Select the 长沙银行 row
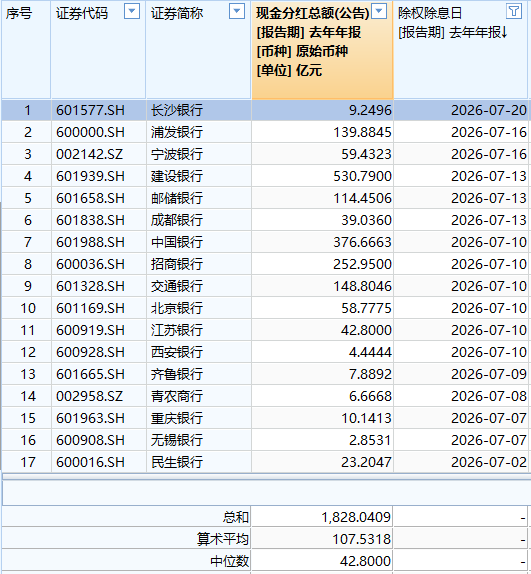Screen dimensions: 531x574 click(265, 110)
